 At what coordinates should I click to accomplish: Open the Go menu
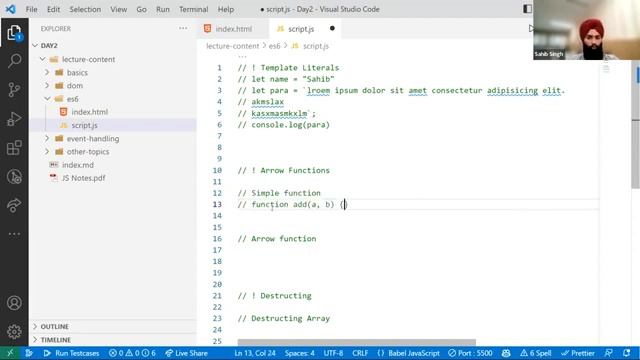(x=141, y=9)
